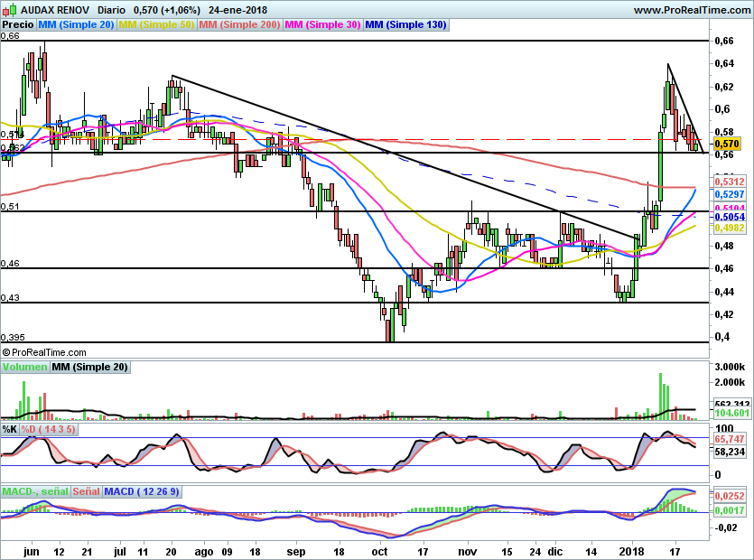Screen dimensions: 754x560
Task: Click the 58,234 stochastic value tag
Action: pos(730,452)
